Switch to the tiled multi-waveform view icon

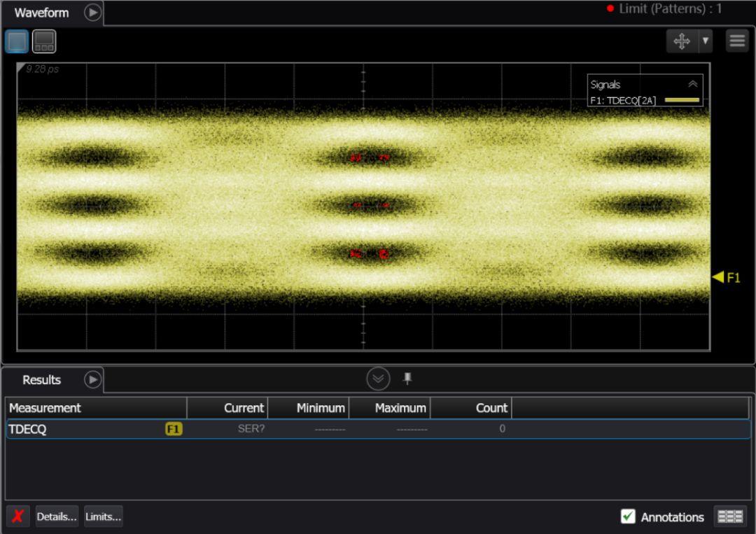(44, 41)
